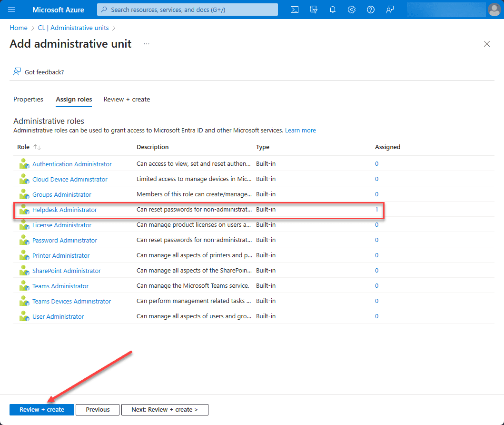The height and width of the screenshot is (425, 504).
Task: Click the Authentication Administrator role icon
Action: (x=24, y=164)
